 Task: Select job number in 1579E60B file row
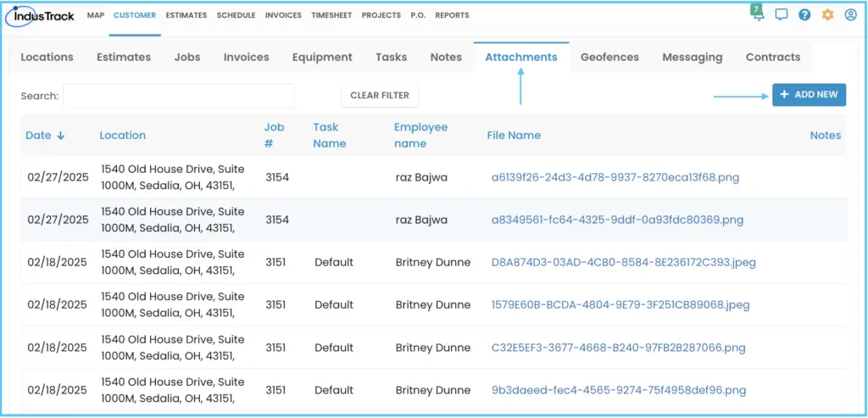[x=275, y=304]
